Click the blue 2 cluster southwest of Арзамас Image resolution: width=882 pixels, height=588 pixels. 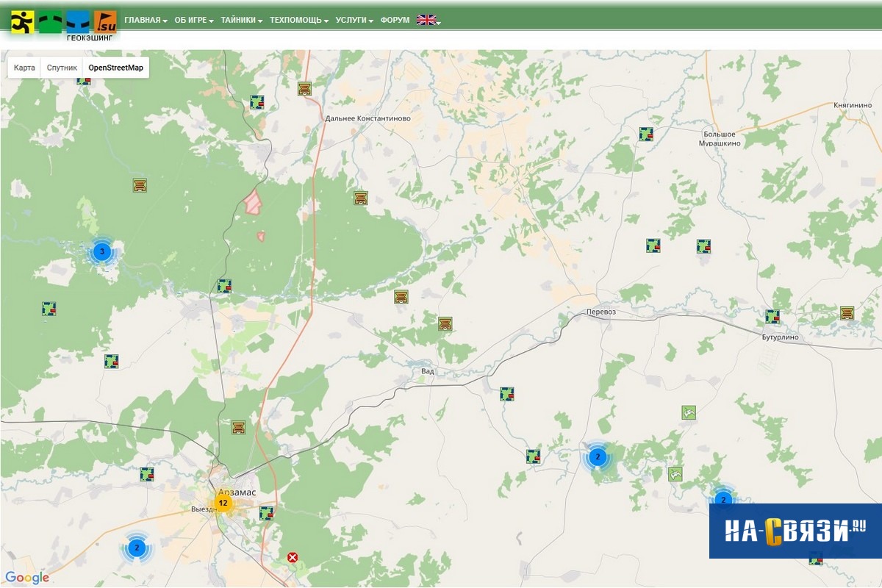click(137, 548)
